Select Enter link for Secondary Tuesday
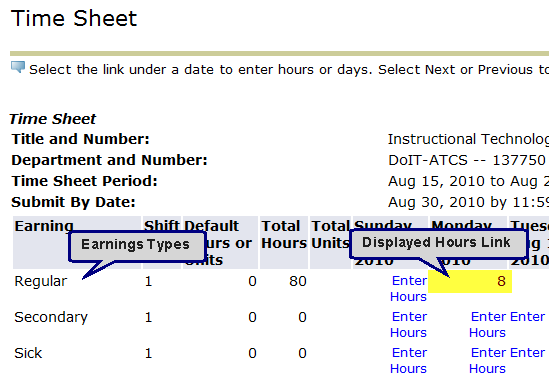Image resolution: width=549 pixels, height=379 pixels. tap(527, 317)
